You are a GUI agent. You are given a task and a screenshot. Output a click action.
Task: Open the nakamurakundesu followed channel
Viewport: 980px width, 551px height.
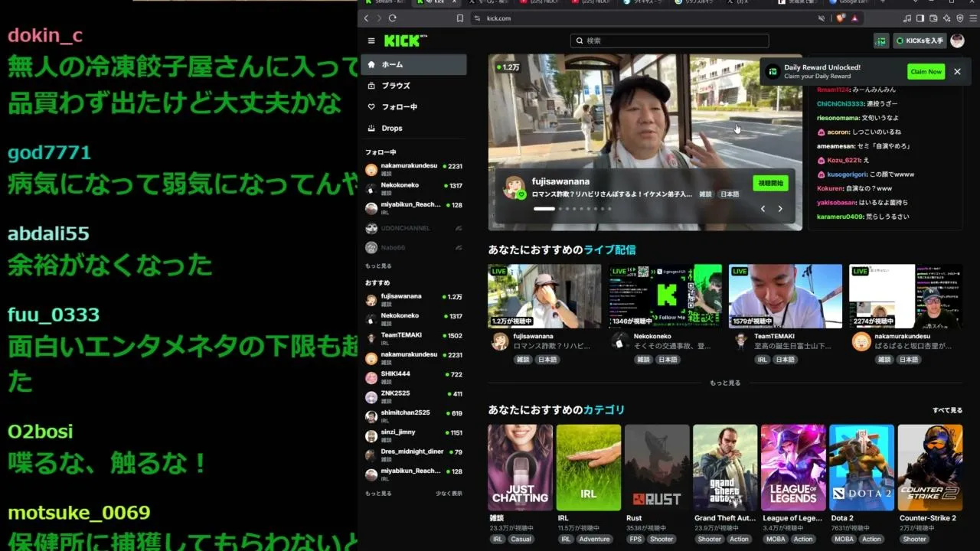tap(413, 169)
